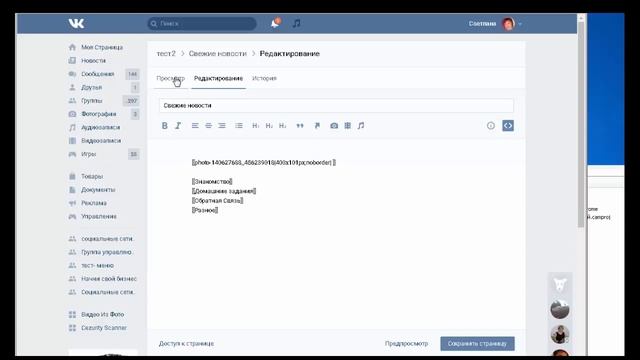The image size is (640, 360).
Task: Click the VK logo in header
Action: point(76,23)
